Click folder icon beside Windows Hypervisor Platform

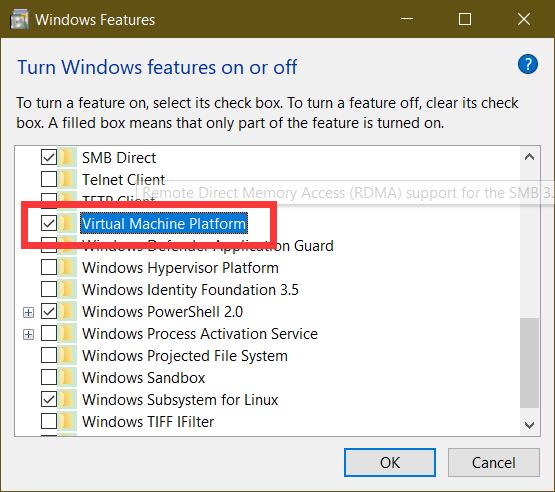pos(67,268)
